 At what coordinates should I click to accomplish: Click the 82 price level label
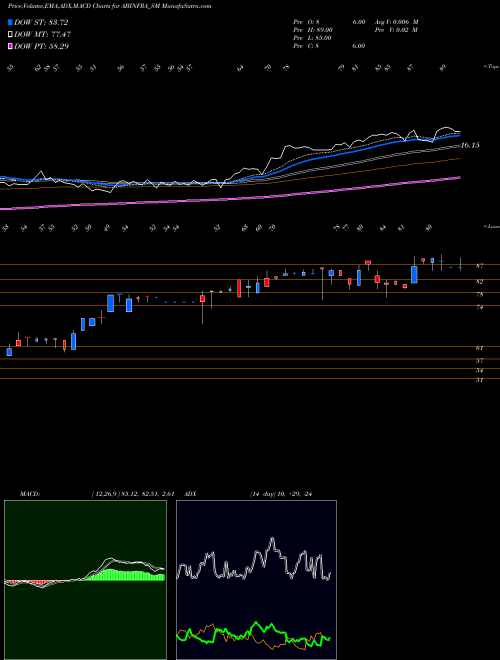coord(479,281)
